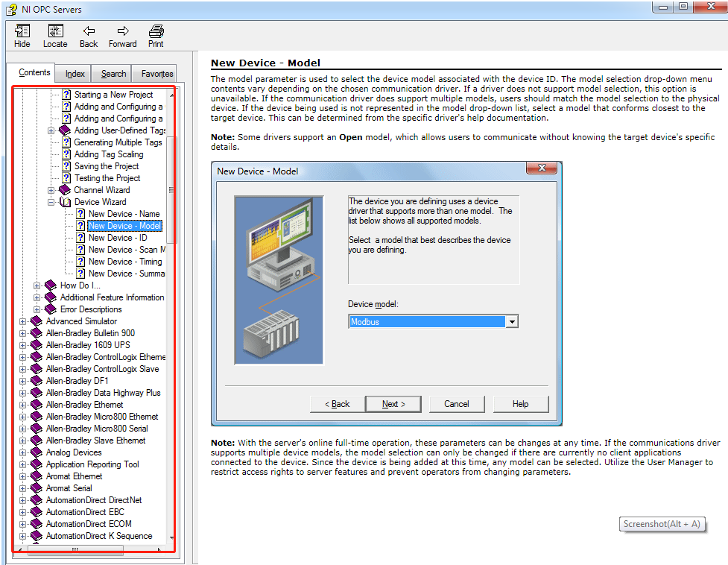Click the book icon beside AutomationDirect ECOM
The width and height of the screenshot is (728, 565).
point(37,524)
